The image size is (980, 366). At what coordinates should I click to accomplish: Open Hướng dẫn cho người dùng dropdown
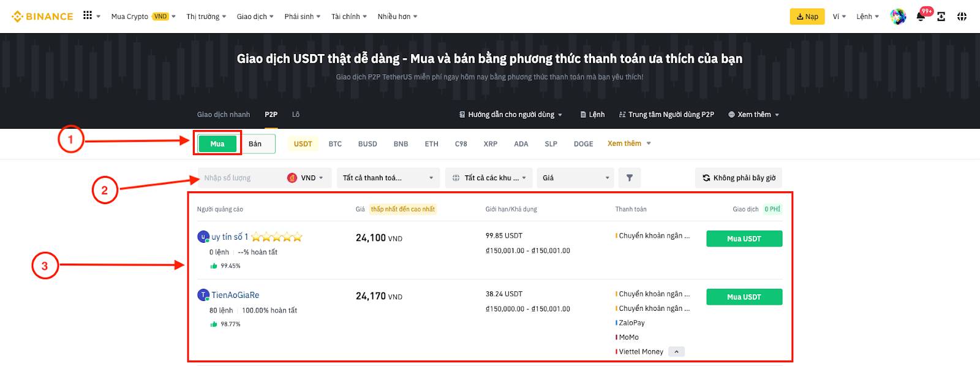point(510,115)
